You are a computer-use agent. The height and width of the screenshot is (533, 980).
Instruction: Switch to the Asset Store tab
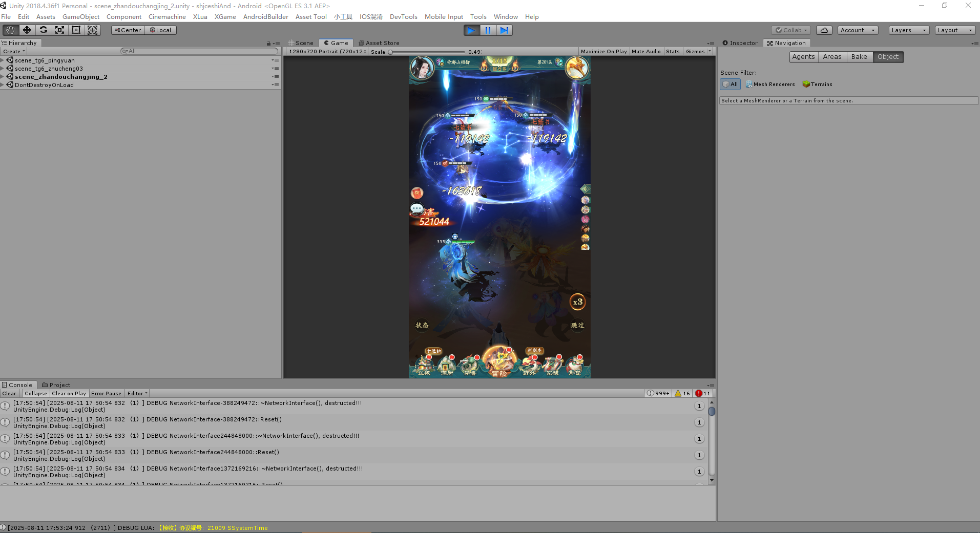pos(379,43)
